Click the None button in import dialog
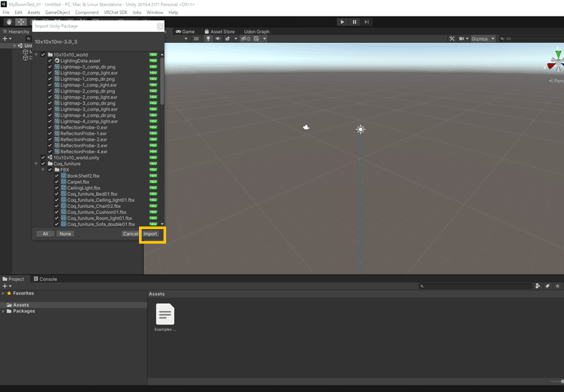Viewport: 564px width, 392px height. point(65,234)
